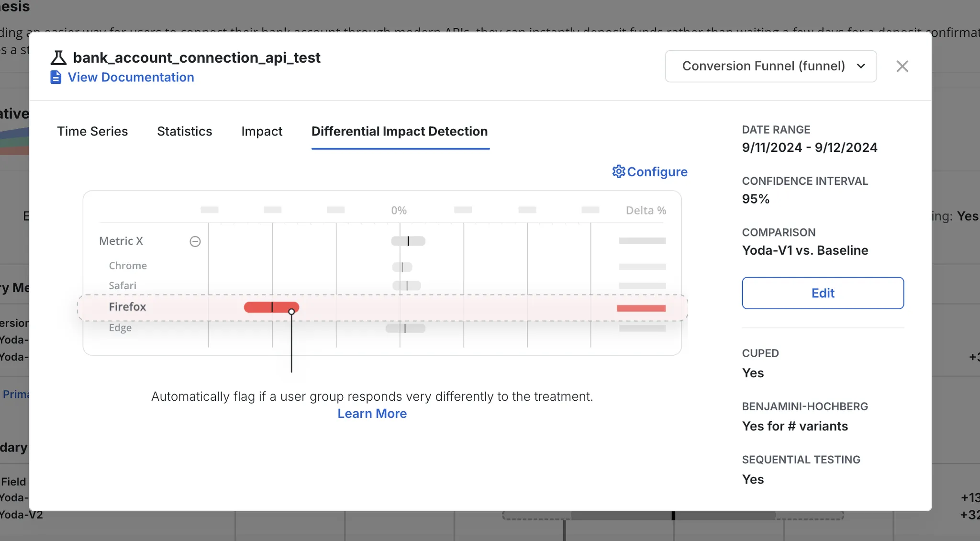Viewport: 980px width, 541px height.
Task: Click the document icon next to View Documentation
Action: coord(56,77)
